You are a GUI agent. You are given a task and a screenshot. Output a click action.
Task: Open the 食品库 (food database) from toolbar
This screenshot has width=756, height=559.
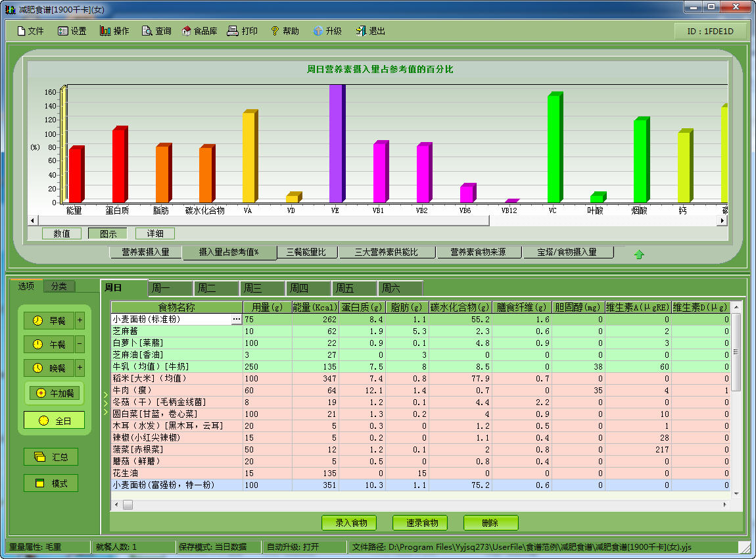pos(199,30)
